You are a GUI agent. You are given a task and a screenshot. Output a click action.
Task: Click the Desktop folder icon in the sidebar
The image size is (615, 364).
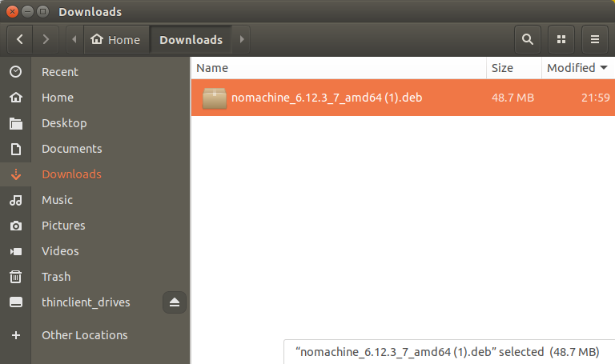coord(16,123)
